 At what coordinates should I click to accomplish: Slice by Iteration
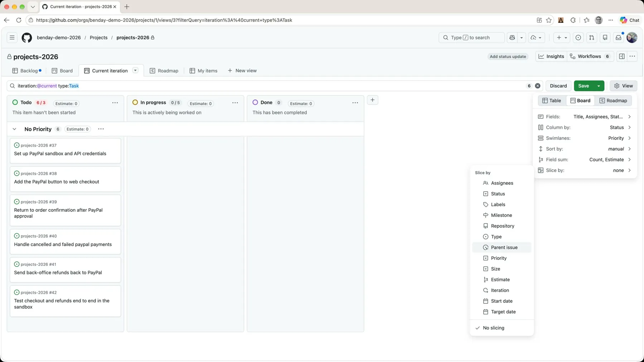click(502, 290)
